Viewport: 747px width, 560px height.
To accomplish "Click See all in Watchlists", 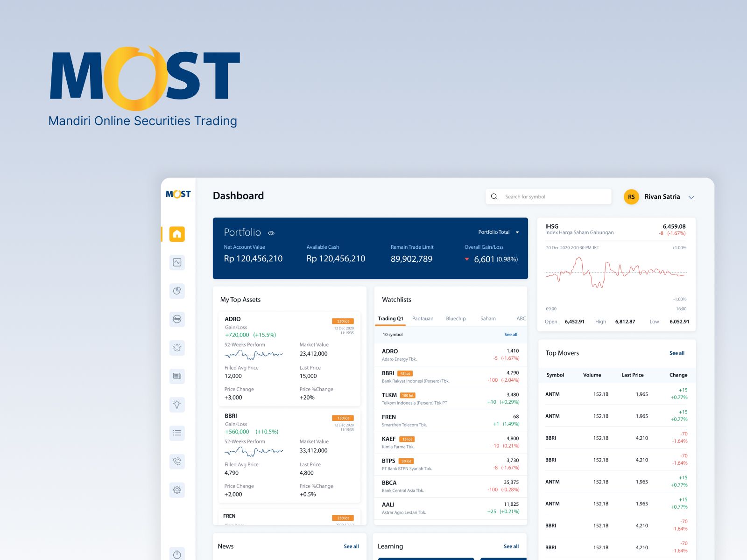I will (511, 335).
